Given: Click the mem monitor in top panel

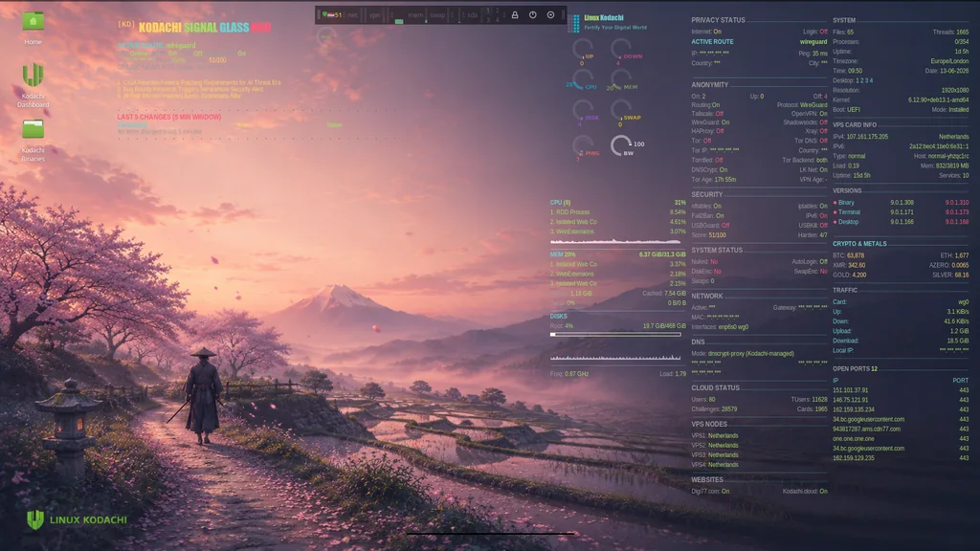Looking at the screenshot, I should (x=415, y=15).
